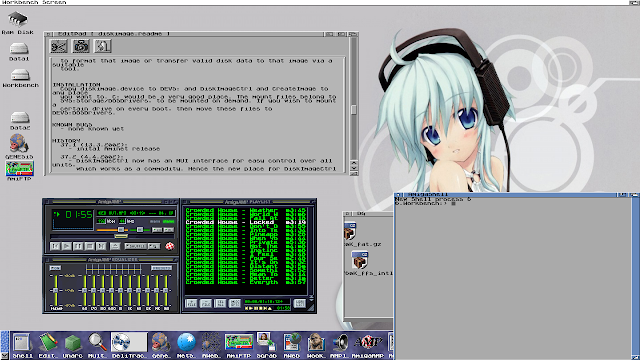Open the Workbench drive icon
Viewport: 640px width, 360px height.
point(20,75)
